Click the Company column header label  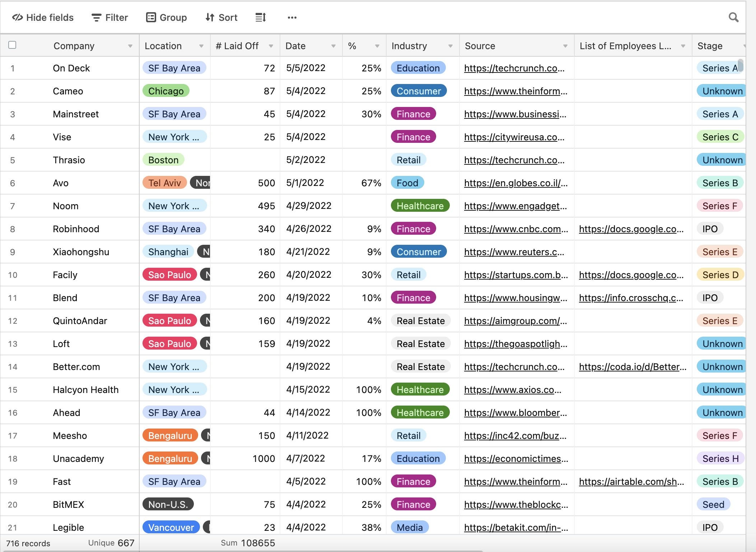click(74, 46)
